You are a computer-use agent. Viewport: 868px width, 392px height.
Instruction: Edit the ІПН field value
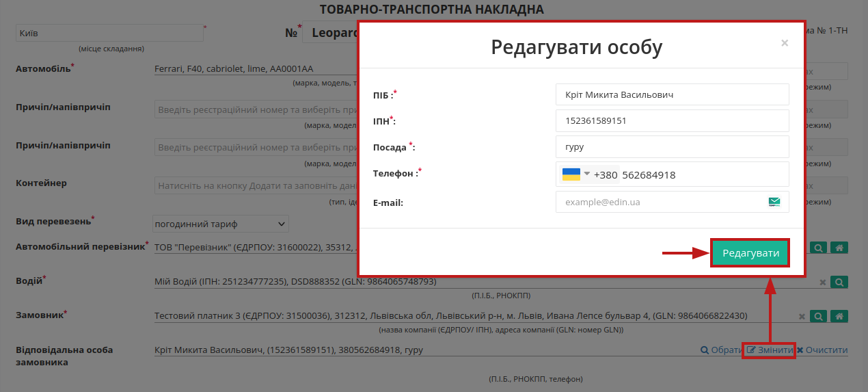[672, 121]
